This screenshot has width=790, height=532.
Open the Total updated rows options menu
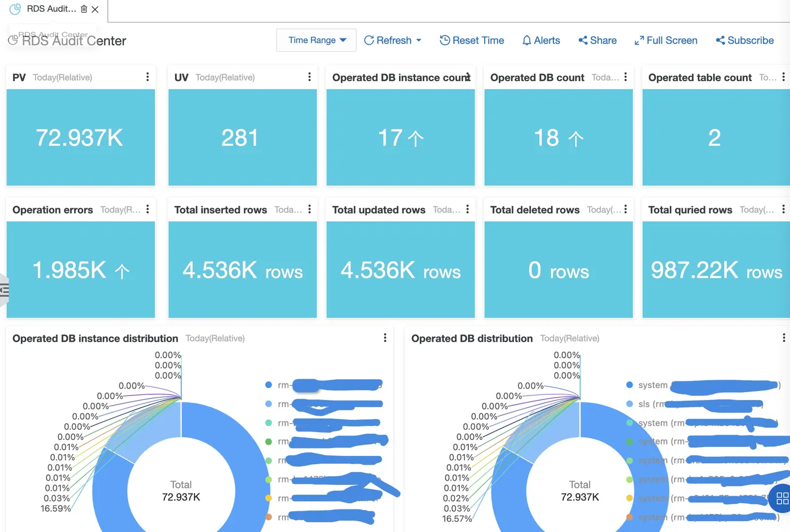point(468,209)
